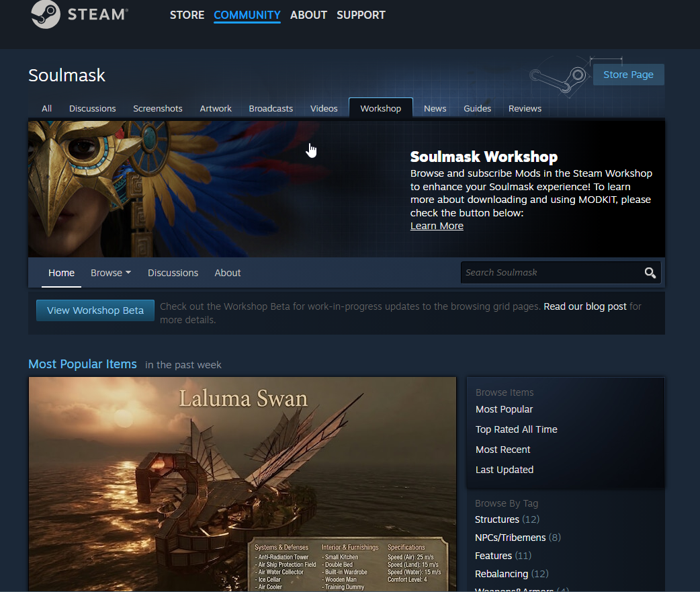The image size is (700, 592).
Task: Switch to the Discussions tab
Action: (92, 108)
